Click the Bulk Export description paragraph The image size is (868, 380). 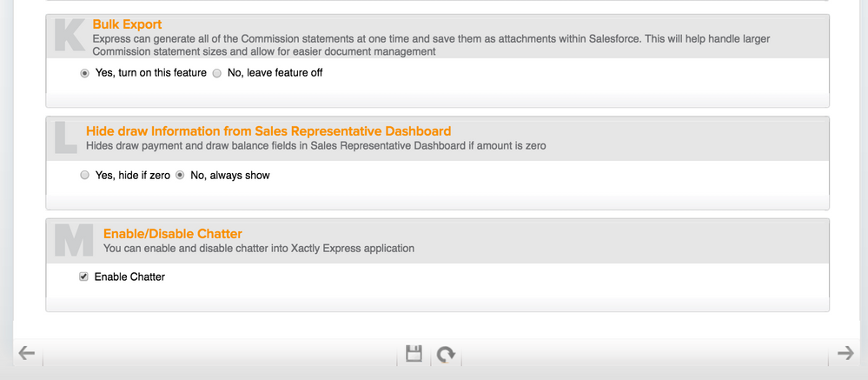coord(431,45)
